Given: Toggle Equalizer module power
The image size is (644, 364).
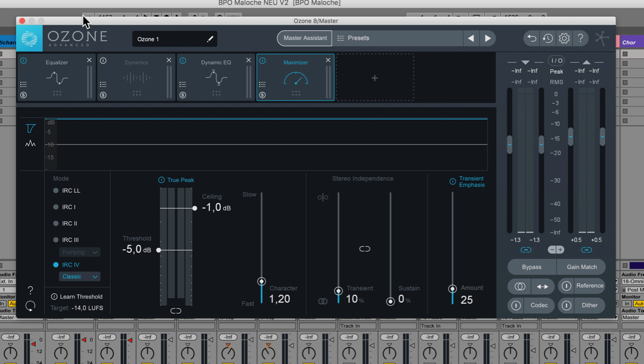Looking at the screenshot, I should point(24,60).
